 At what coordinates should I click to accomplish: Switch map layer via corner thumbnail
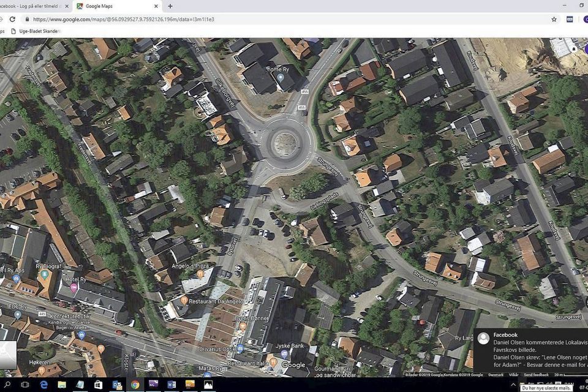pyautogui.click(x=7, y=355)
